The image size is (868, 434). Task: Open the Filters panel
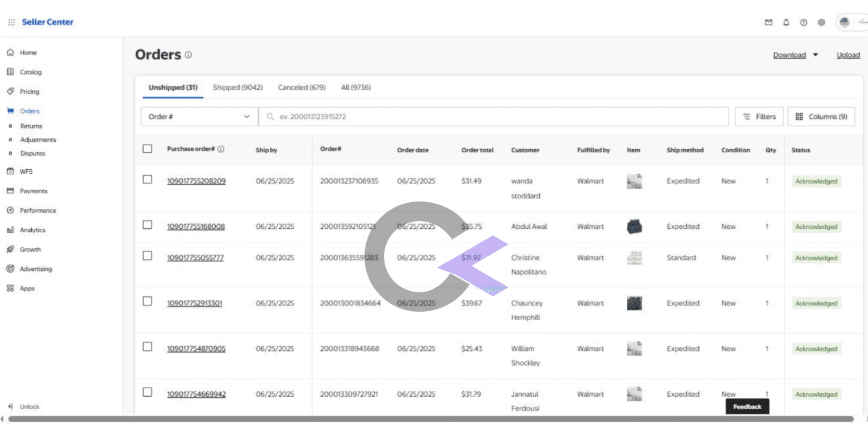pyautogui.click(x=759, y=117)
